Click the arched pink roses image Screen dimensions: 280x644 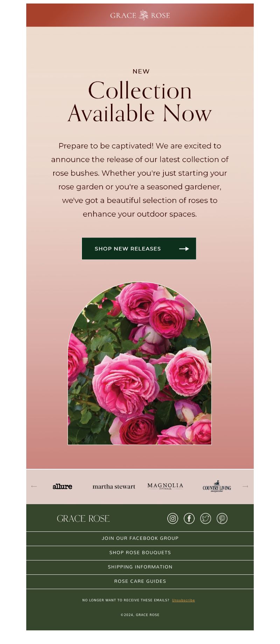click(x=139, y=363)
